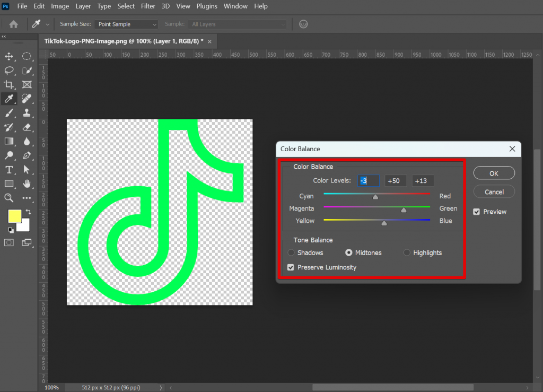
Task: Select the Lasso tool
Action: pyautogui.click(x=8, y=71)
